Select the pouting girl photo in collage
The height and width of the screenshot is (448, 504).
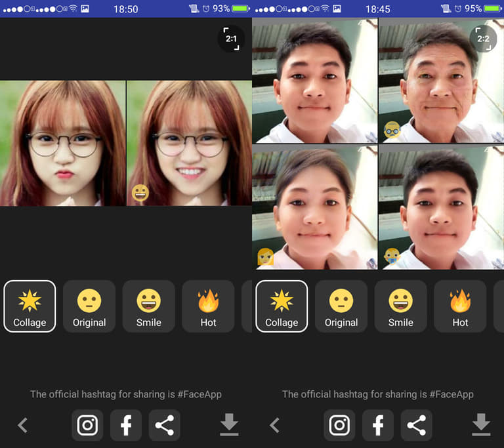pyautogui.click(x=63, y=143)
